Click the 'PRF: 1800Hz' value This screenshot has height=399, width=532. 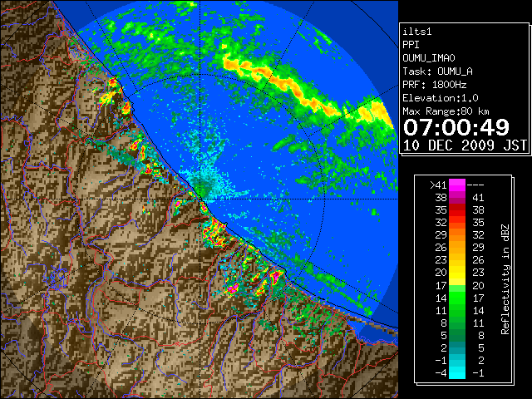(435, 85)
